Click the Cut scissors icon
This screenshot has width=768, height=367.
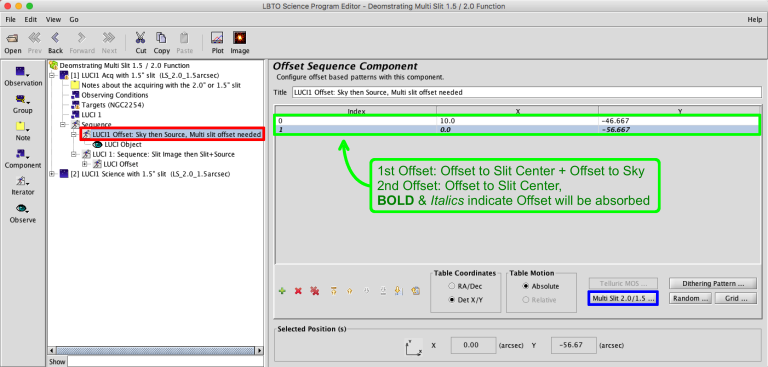(141, 38)
